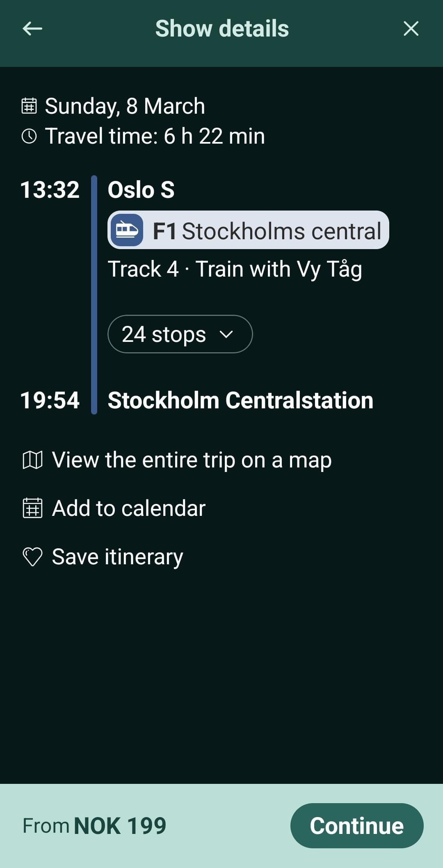443x868 pixels.
Task: Tap the Track 4 Train with Vy Tåg text
Action: 235,269
